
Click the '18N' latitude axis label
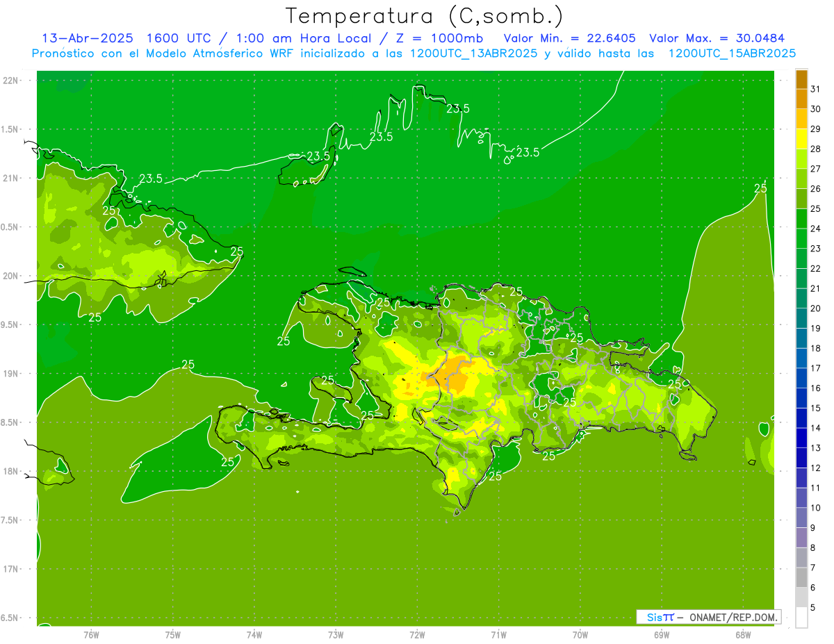pyautogui.click(x=12, y=472)
